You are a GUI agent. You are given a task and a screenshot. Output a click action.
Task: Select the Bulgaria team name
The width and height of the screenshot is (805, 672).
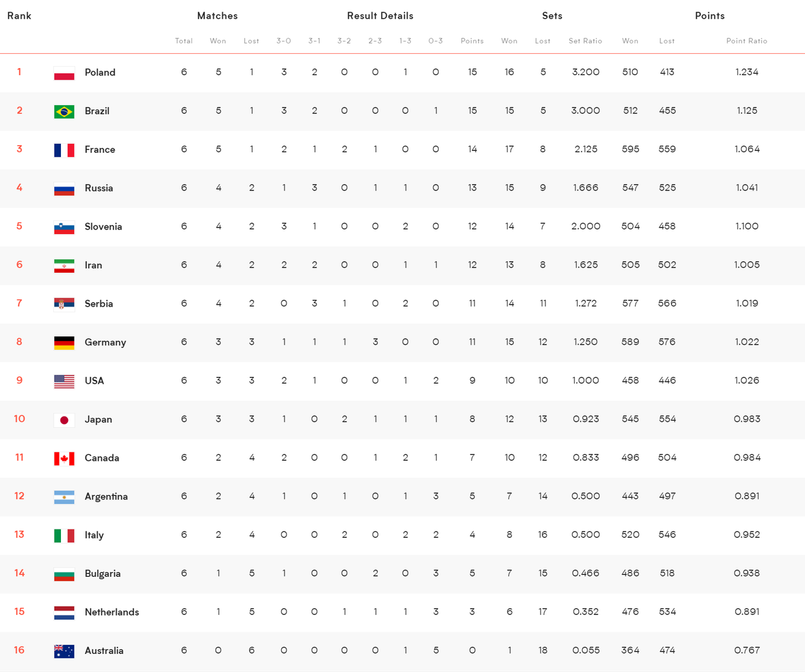click(102, 574)
